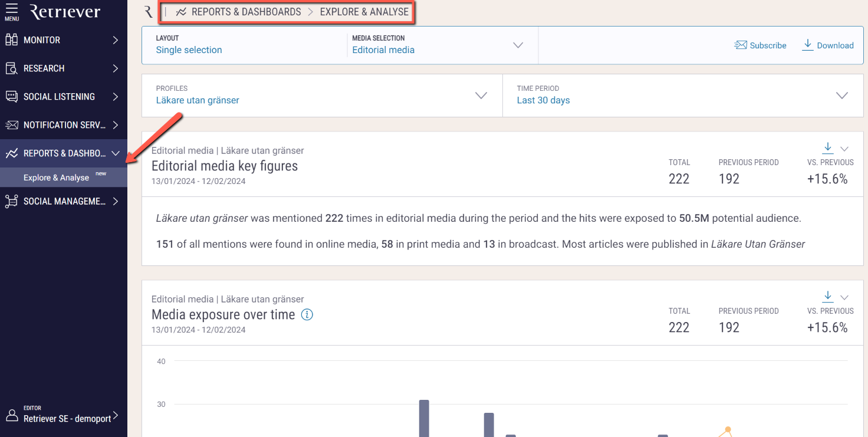This screenshot has height=437, width=868.
Task: Click the total 222 in Media exposure card
Action: 679,328
